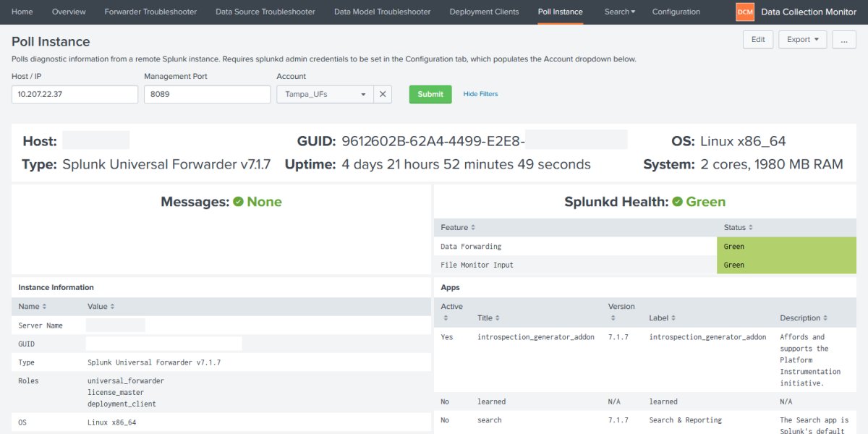Image resolution: width=868 pixels, height=434 pixels.
Task: Click the Data Collection Monitor app title
Action: 809,12
